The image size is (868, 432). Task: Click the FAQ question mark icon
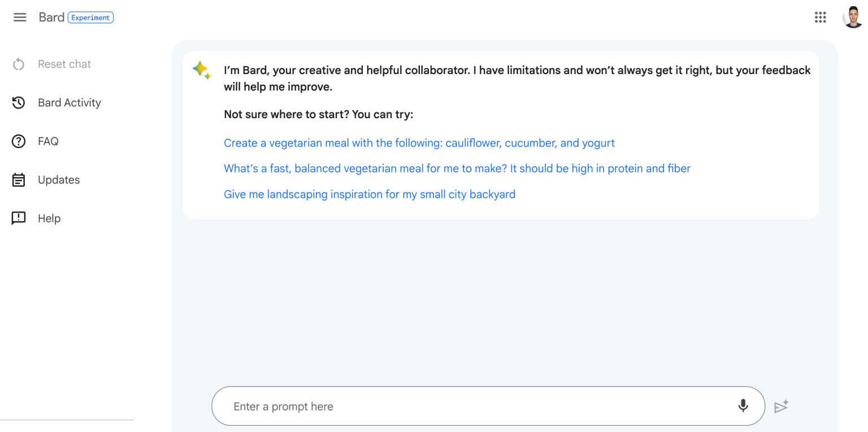pyautogui.click(x=19, y=141)
